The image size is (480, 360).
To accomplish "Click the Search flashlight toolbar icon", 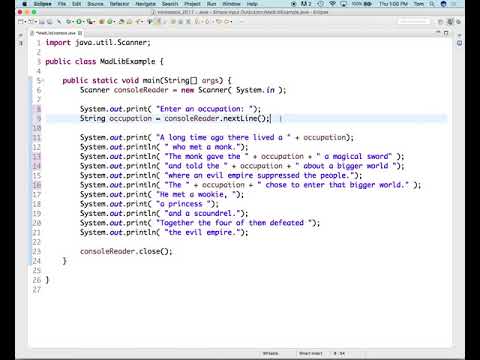I will coord(137,22).
